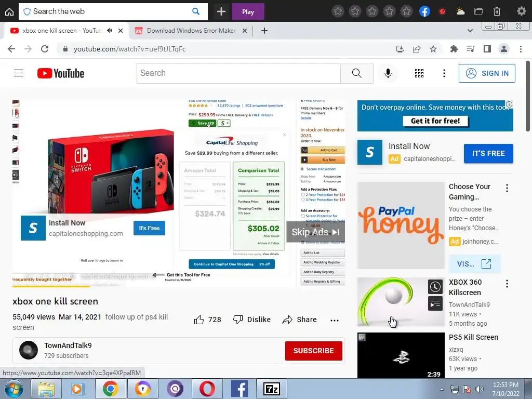Reload the page
The image size is (532, 399).
pos(45,49)
